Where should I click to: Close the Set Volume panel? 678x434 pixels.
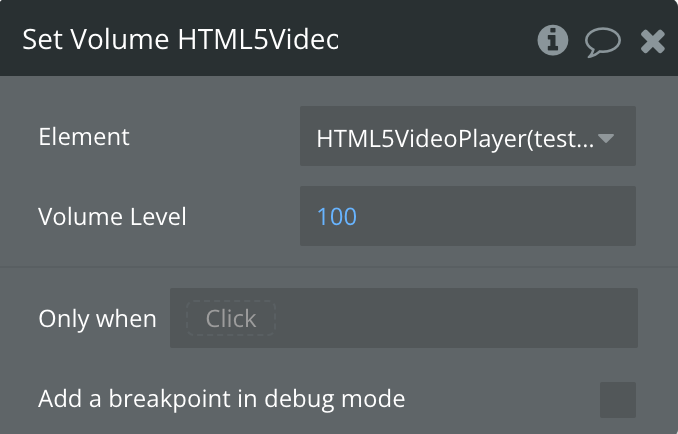[x=652, y=41]
